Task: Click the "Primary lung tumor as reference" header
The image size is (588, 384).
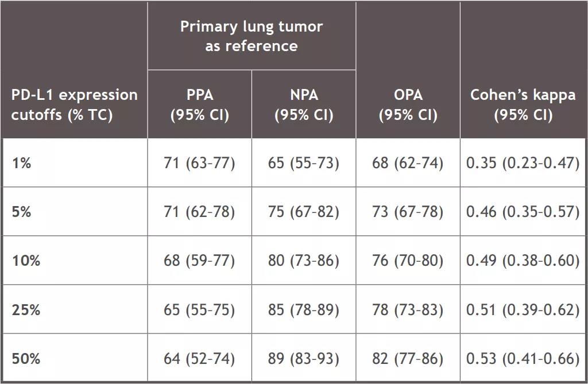Action: 252,36
